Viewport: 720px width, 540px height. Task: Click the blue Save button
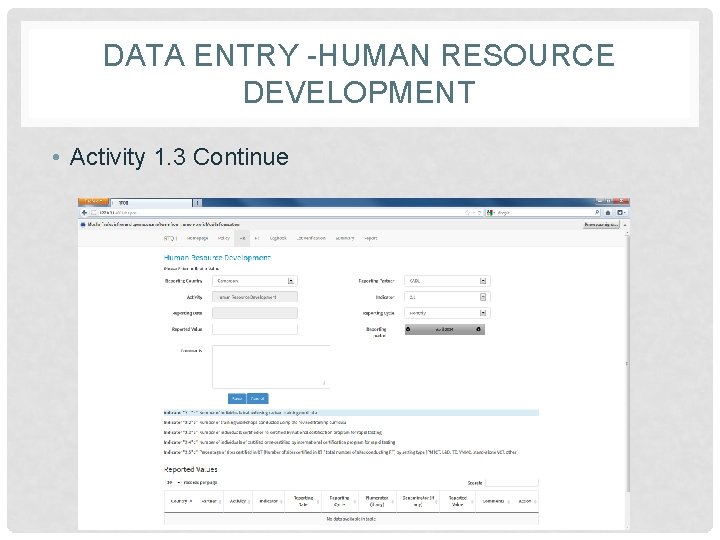(x=237, y=399)
